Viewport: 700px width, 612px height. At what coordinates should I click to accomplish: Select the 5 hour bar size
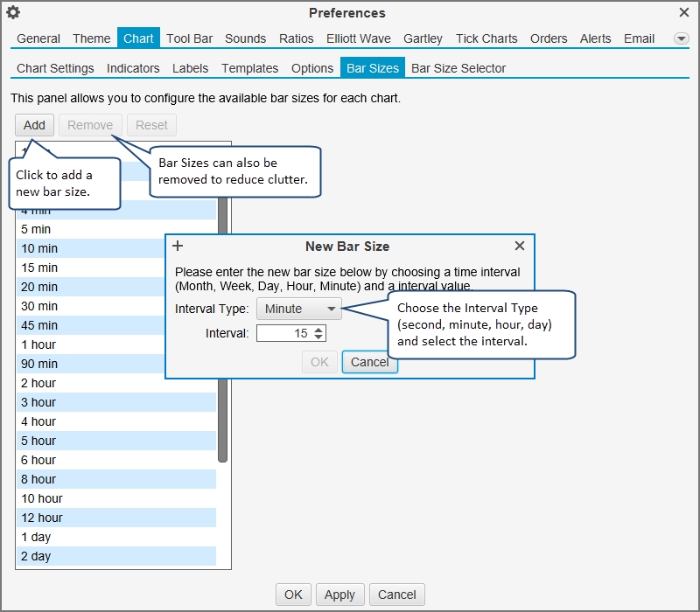point(116,441)
